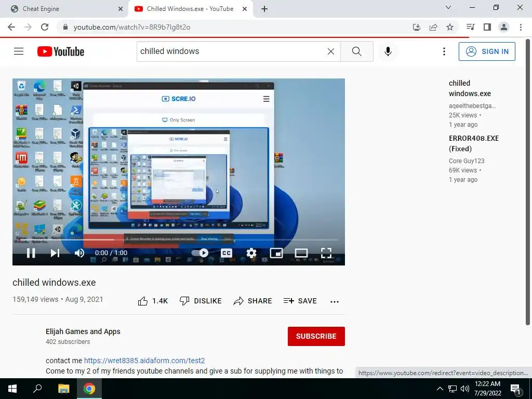Open recommended 'ERROR408.EXE (Fixed)' video
Viewport: 532px width, 399px height.
tap(474, 143)
